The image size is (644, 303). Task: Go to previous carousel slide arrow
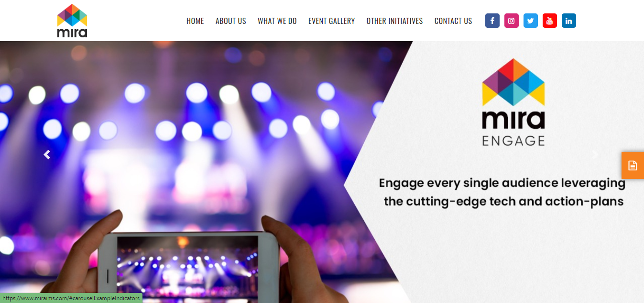tap(47, 155)
